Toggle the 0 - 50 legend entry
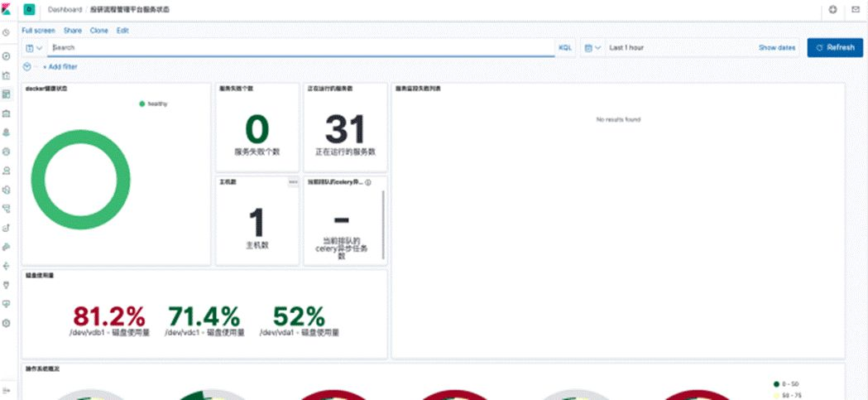Viewport: 868px width, 400px height. click(786, 384)
